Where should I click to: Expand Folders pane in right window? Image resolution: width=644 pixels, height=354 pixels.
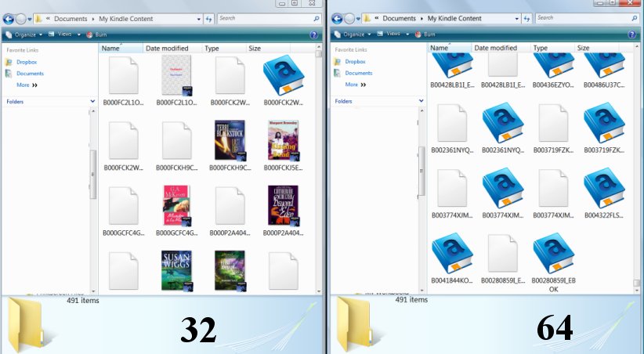(x=421, y=101)
